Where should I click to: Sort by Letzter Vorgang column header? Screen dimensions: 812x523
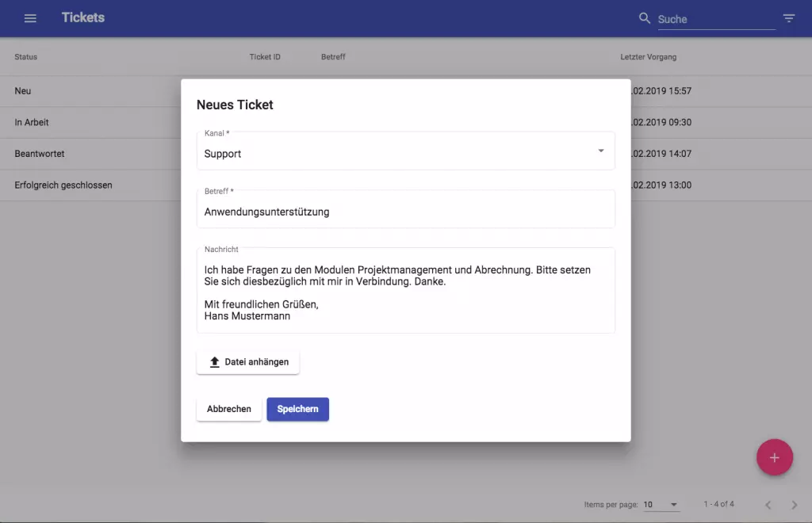click(x=649, y=57)
